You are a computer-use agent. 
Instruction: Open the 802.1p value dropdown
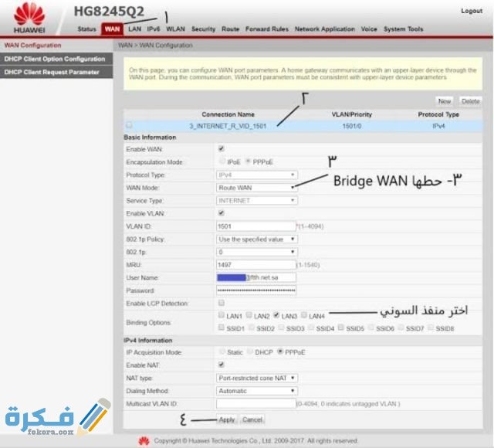tap(257, 252)
